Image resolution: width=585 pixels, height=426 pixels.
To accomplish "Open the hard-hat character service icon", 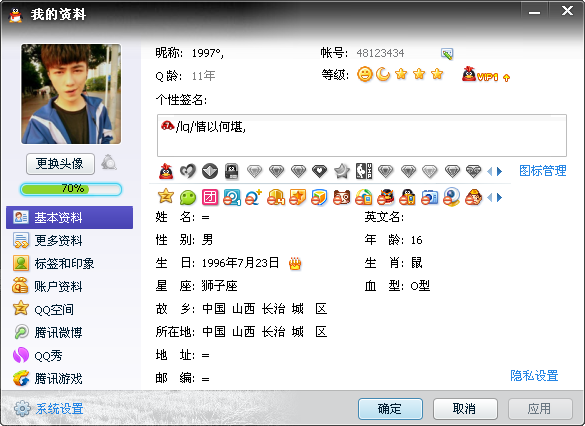I will (x=473, y=197).
